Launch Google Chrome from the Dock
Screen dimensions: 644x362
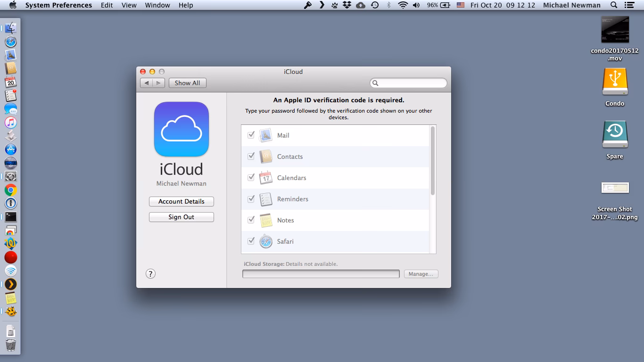(x=10, y=190)
